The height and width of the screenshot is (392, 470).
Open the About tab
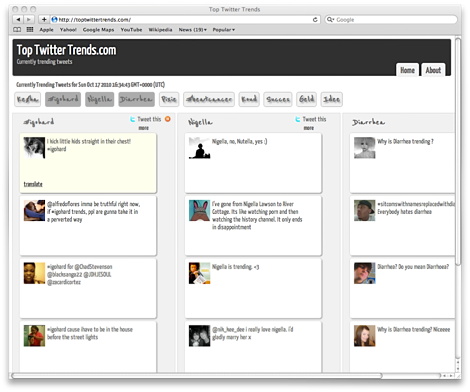click(x=433, y=70)
